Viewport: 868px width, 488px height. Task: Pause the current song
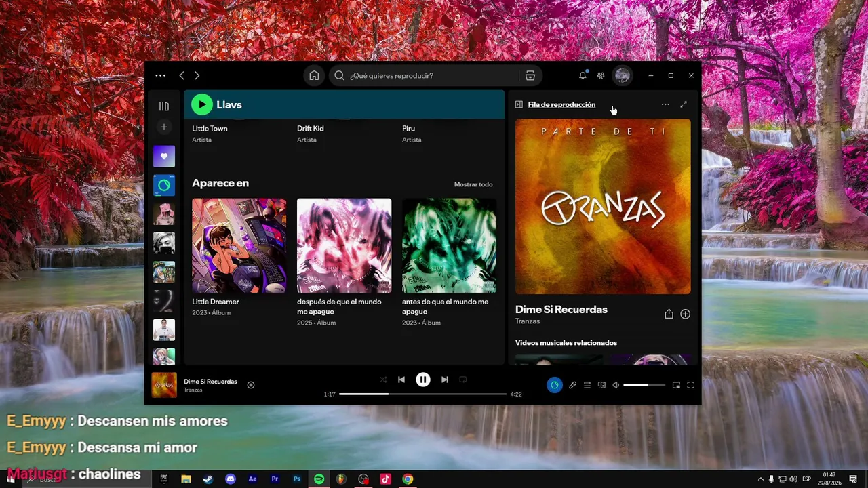coord(423,380)
